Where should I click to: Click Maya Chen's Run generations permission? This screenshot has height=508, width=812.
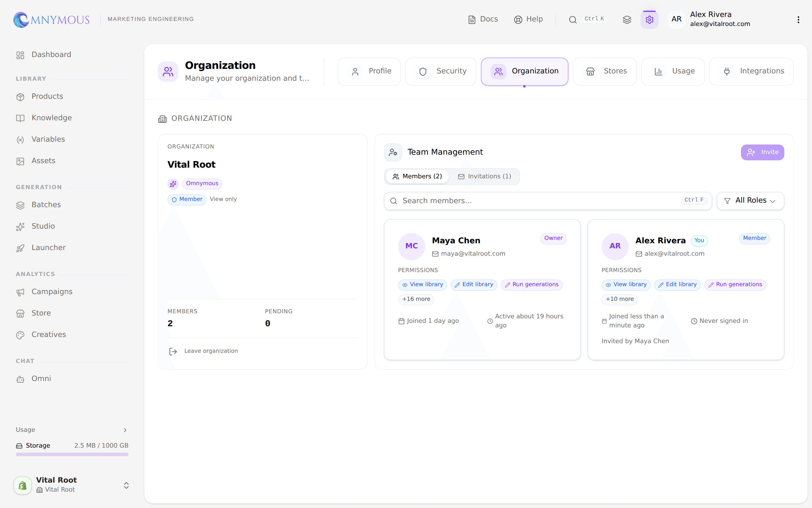click(531, 284)
